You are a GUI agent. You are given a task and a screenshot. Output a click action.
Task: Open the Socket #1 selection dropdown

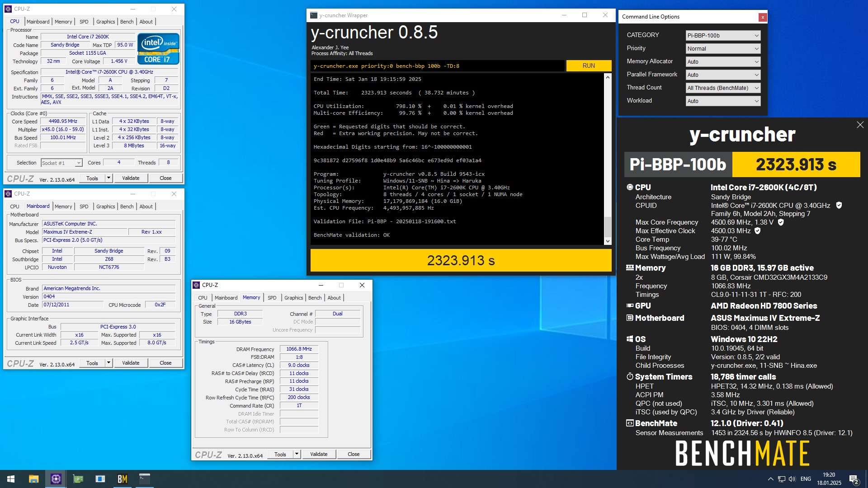point(61,163)
